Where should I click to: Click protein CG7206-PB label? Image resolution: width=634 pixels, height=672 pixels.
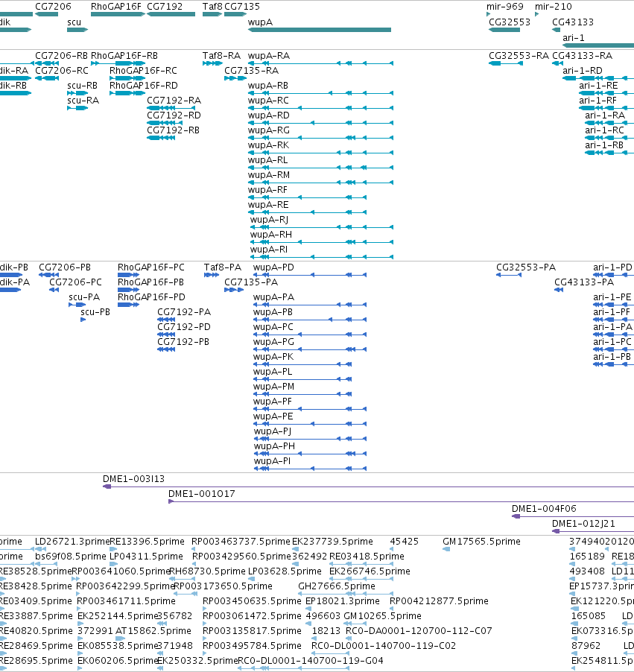click(x=65, y=268)
